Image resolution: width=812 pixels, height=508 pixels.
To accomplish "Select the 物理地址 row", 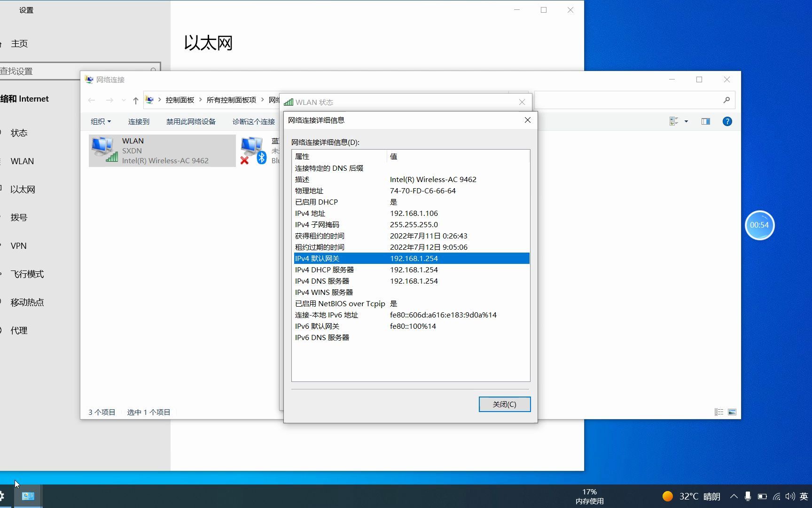I will (x=412, y=190).
